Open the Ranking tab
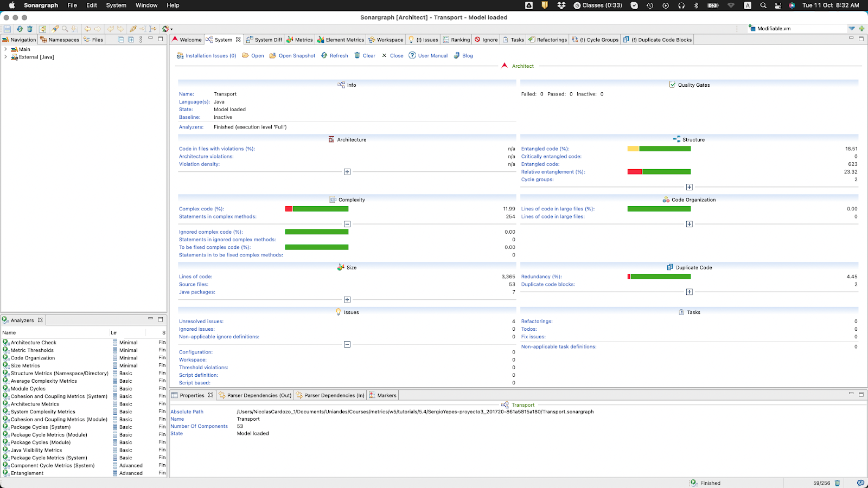Image resolution: width=868 pixels, height=488 pixels. (456, 40)
